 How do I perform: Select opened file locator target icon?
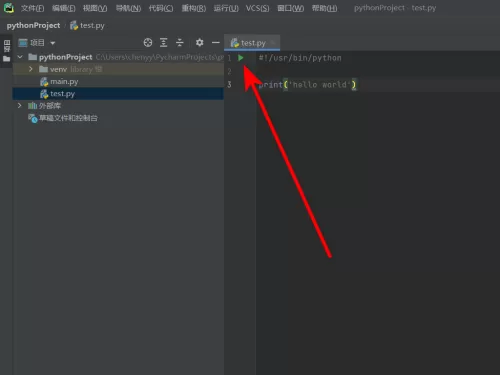click(148, 43)
